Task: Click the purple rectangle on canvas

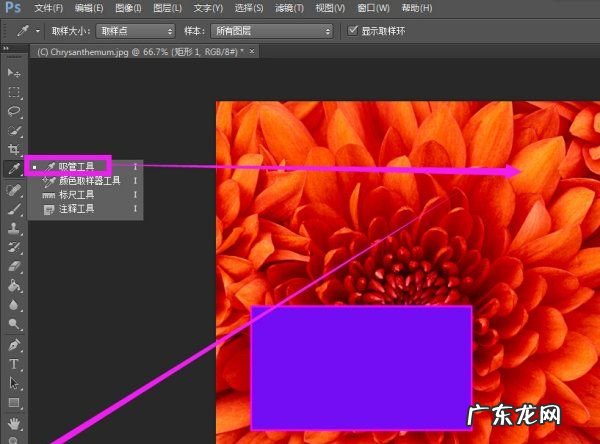Action: tap(361, 367)
